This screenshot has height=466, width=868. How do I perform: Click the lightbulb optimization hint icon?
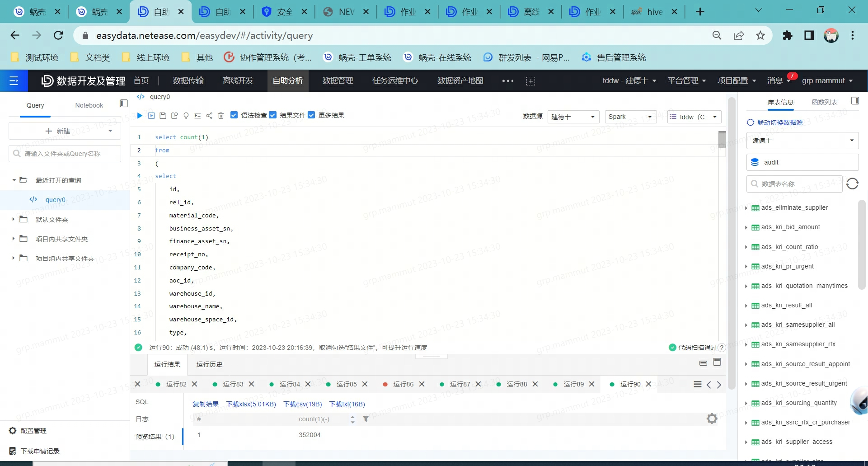pyautogui.click(x=186, y=115)
